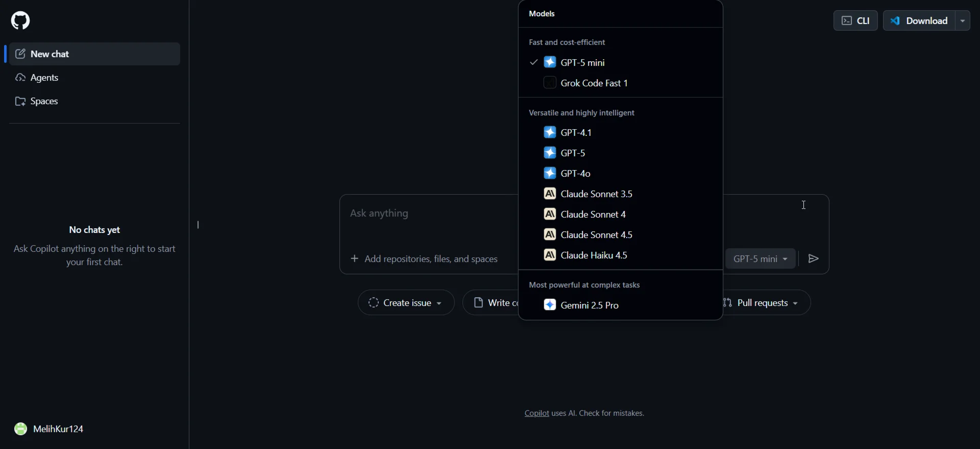Pick the GPT-5 model option
The height and width of the screenshot is (449, 980).
point(621,153)
